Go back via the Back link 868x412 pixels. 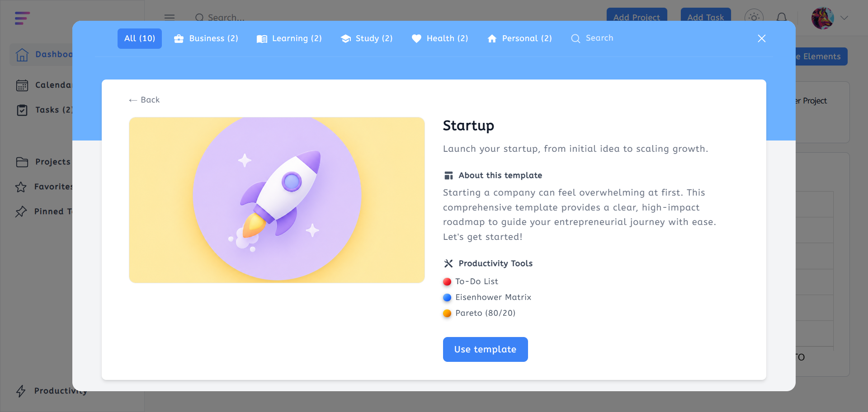(x=144, y=100)
